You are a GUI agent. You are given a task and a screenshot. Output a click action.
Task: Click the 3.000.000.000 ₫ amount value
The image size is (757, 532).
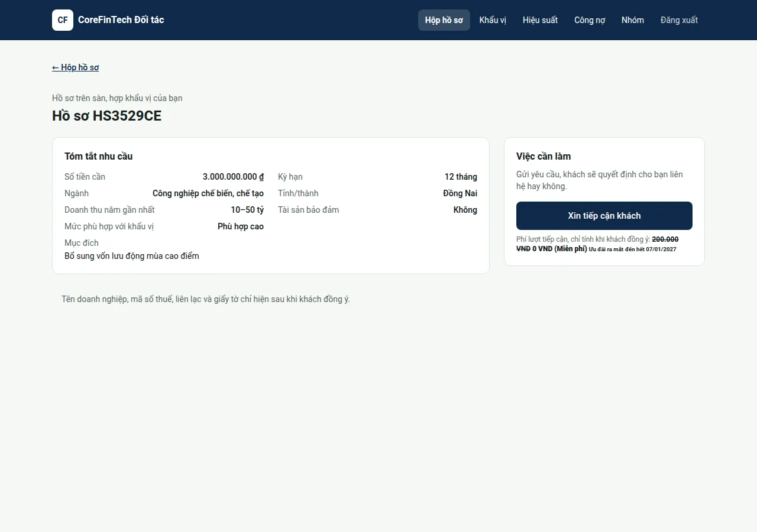(233, 177)
